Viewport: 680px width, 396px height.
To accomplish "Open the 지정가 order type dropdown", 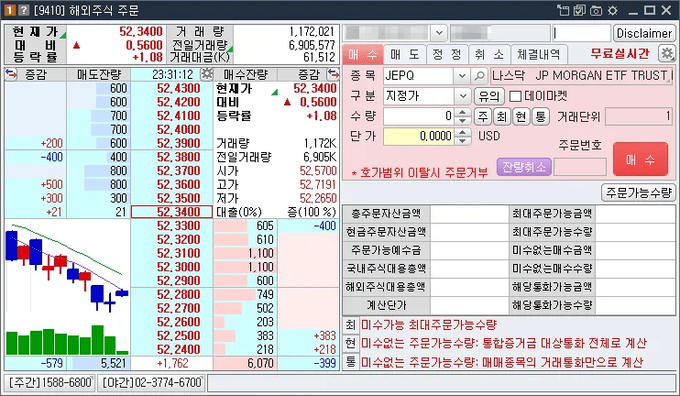I will pyautogui.click(x=463, y=96).
